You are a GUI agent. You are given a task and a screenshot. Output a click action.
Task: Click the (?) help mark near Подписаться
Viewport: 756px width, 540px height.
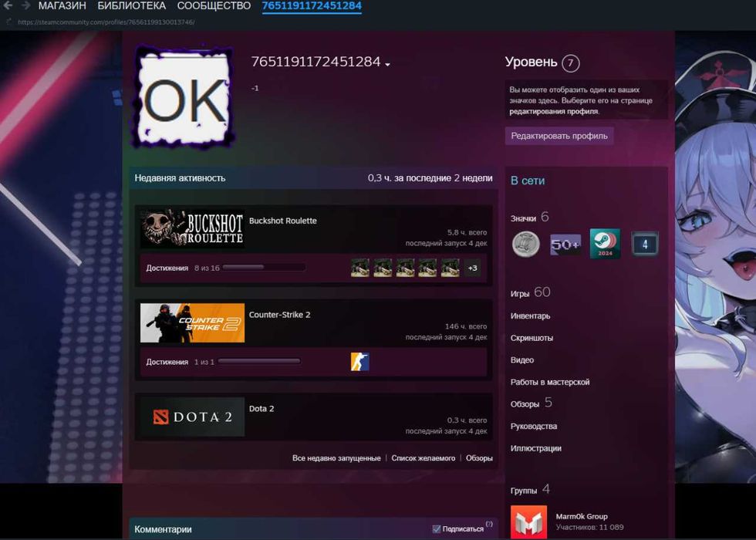489,524
